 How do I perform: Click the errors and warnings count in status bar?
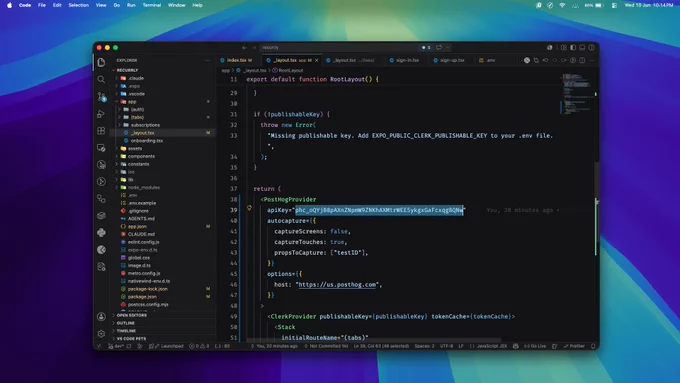[199, 346]
